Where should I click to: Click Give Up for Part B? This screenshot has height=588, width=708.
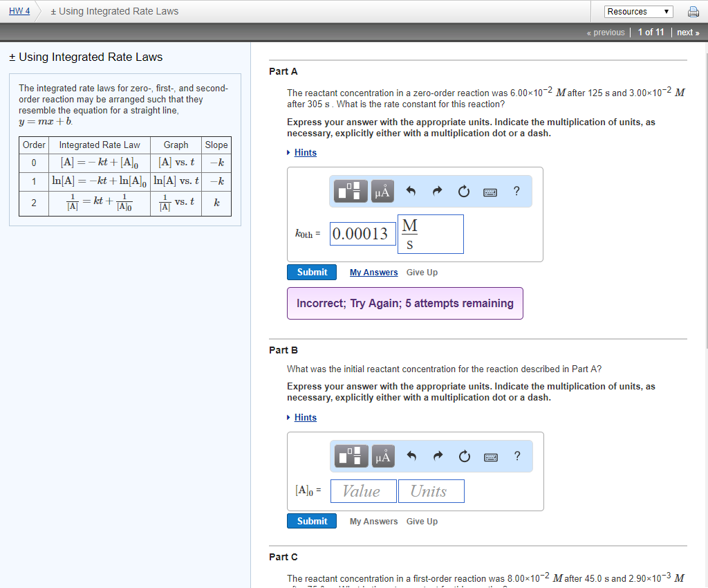coord(422,521)
